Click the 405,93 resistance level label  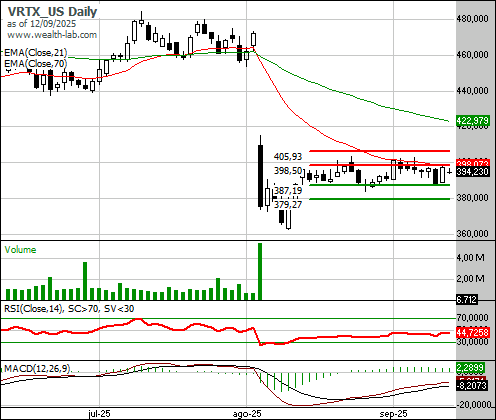pyautogui.click(x=288, y=156)
